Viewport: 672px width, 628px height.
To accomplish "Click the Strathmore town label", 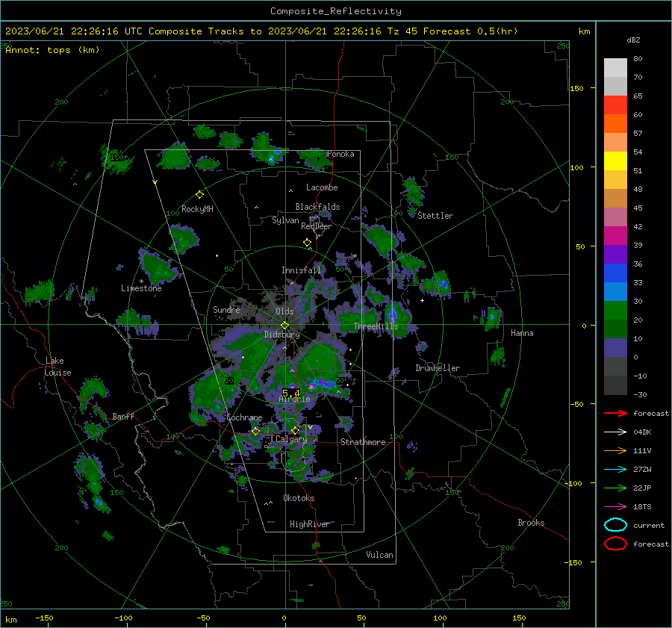I will (363, 442).
